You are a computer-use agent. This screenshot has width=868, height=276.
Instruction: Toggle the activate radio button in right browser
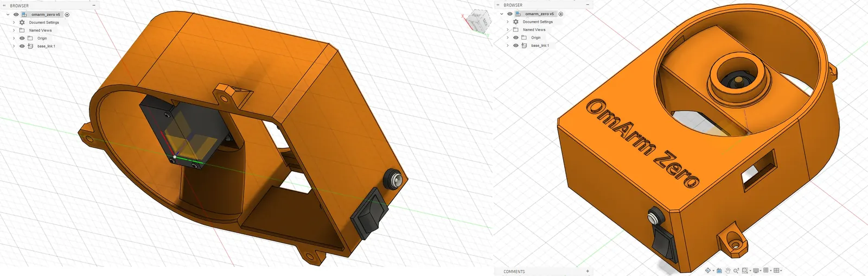tap(561, 14)
